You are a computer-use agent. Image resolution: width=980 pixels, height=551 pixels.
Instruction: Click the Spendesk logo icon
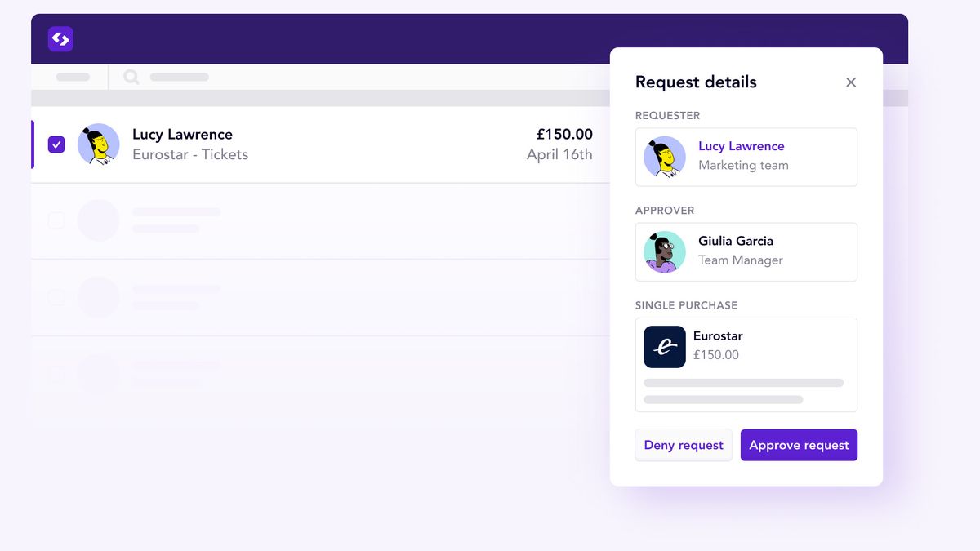point(60,38)
